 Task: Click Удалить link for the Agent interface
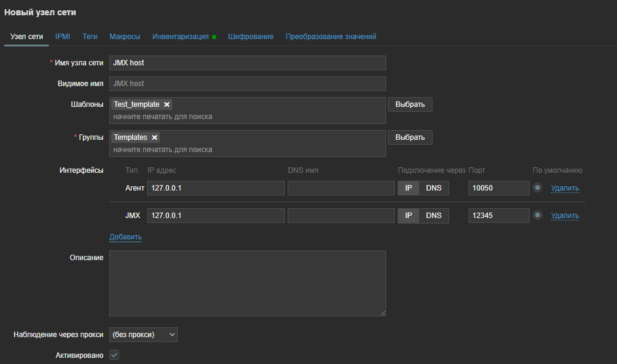(564, 188)
